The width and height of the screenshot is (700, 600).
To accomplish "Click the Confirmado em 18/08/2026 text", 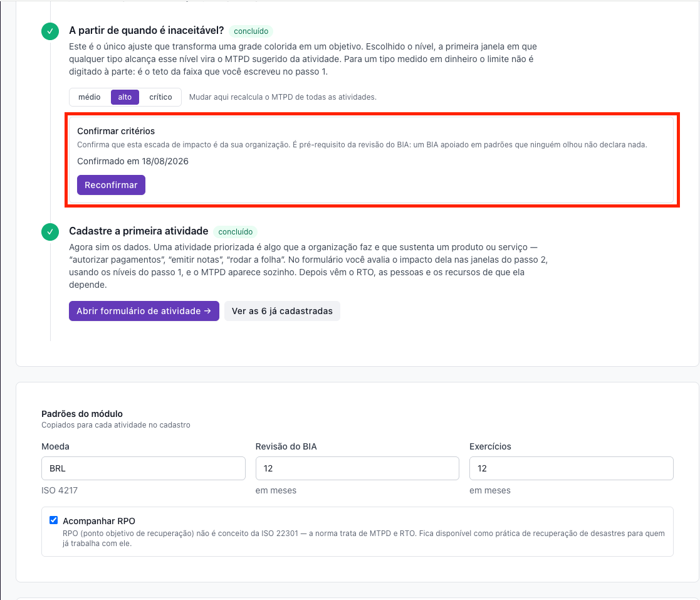I will coord(133,161).
